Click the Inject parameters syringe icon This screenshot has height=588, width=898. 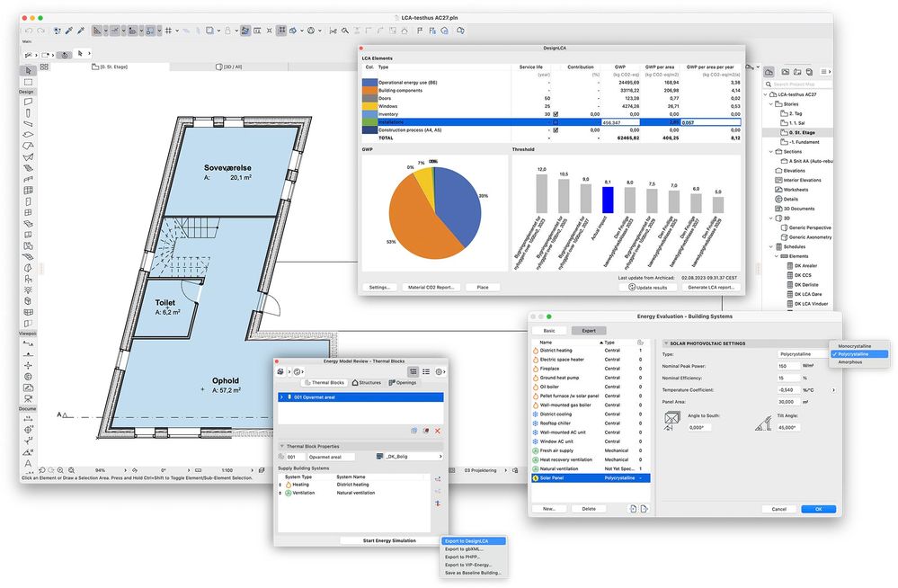tap(81, 31)
